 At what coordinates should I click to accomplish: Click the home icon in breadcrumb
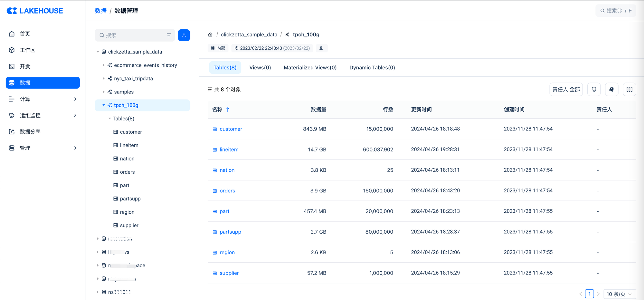click(x=210, y=34)
